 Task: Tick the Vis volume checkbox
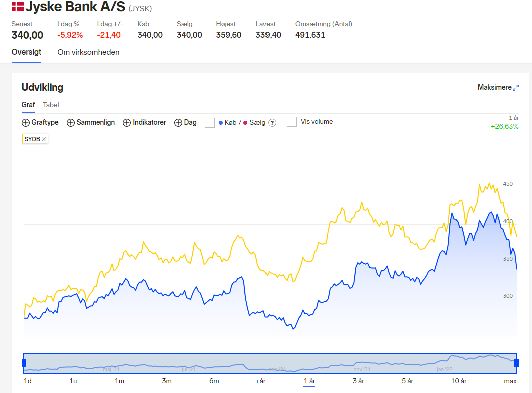pyautogui.click(x=292, y=121)
